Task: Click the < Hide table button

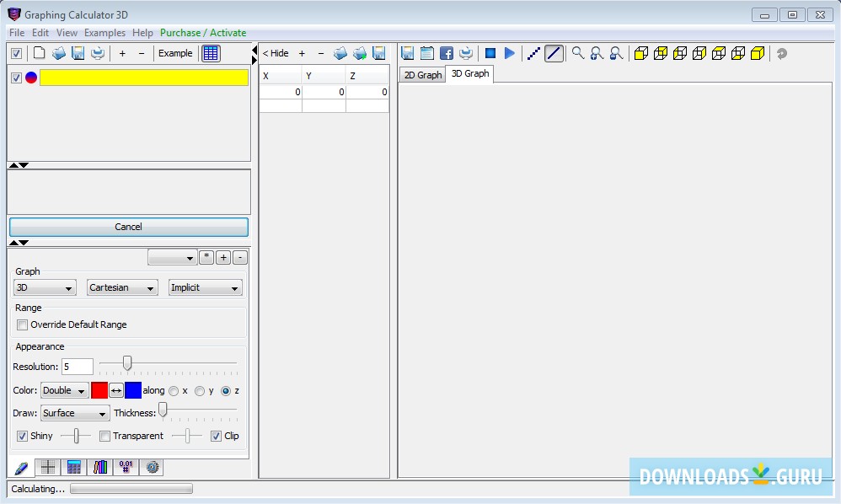Action: (x=276, y=53)
